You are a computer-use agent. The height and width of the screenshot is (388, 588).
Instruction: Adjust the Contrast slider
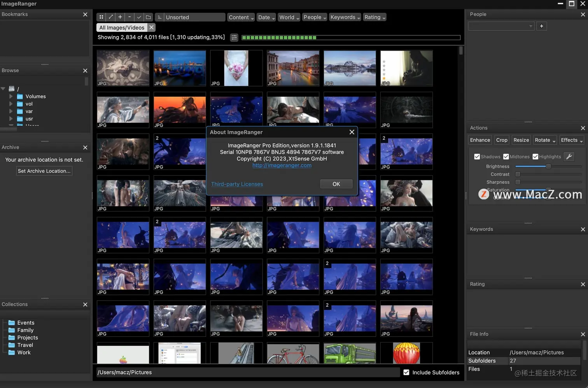548,174
